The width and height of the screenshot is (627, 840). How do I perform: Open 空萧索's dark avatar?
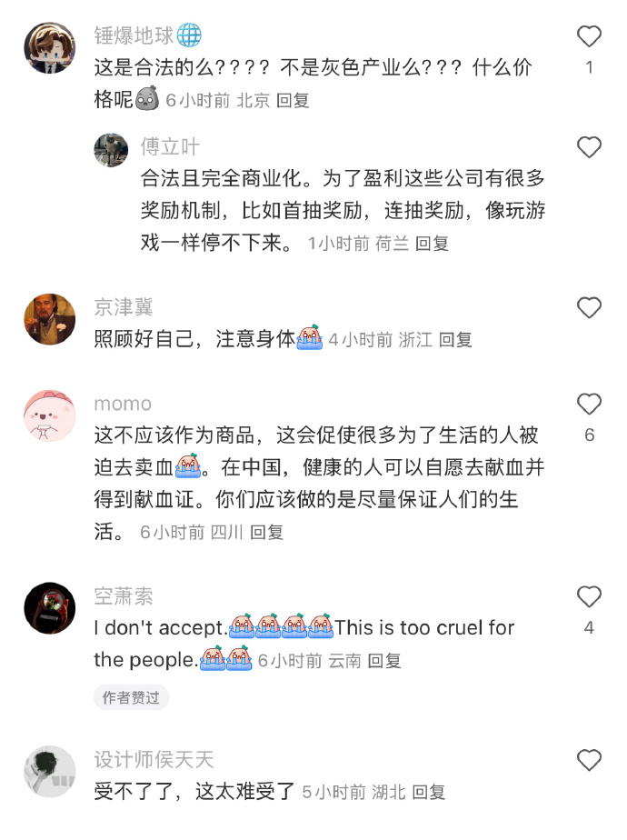click(50, 608)
